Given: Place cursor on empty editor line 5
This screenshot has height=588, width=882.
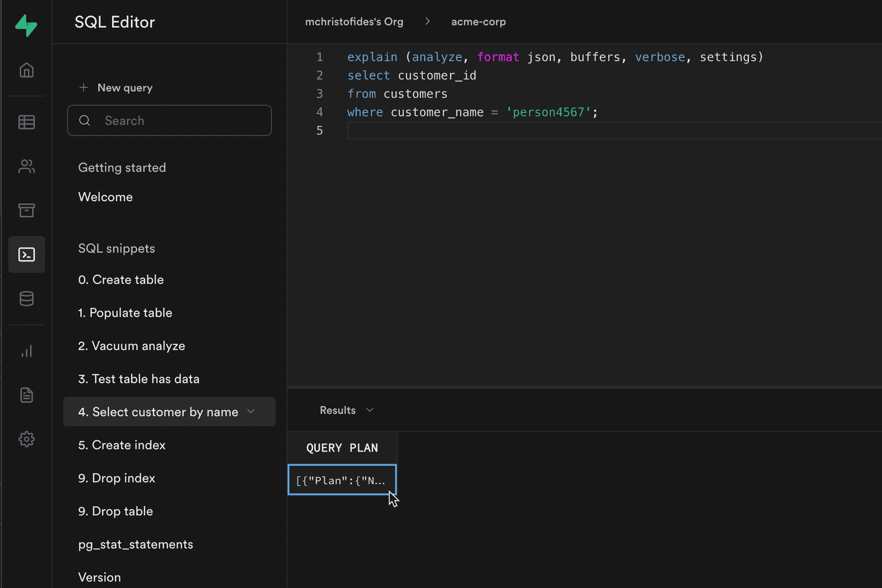Looking at the screenshot, I should (x=615, y=131).
